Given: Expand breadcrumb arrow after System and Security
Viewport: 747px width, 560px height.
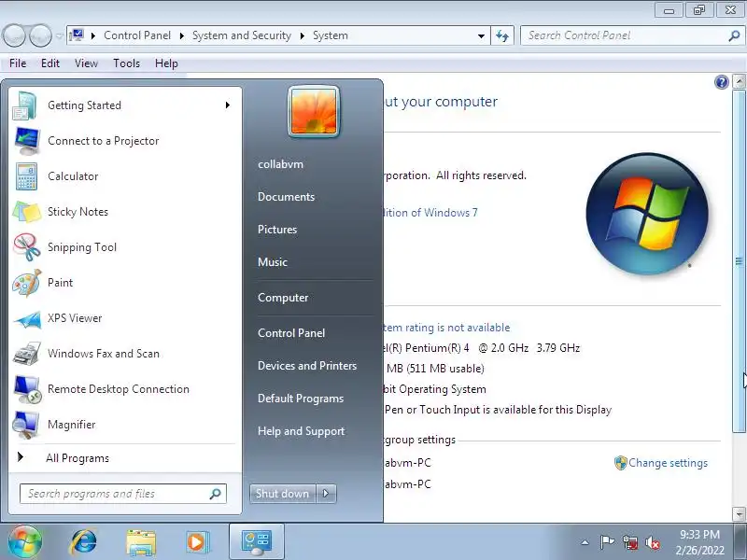Looking at the screenshot, I should coord(302,35).
